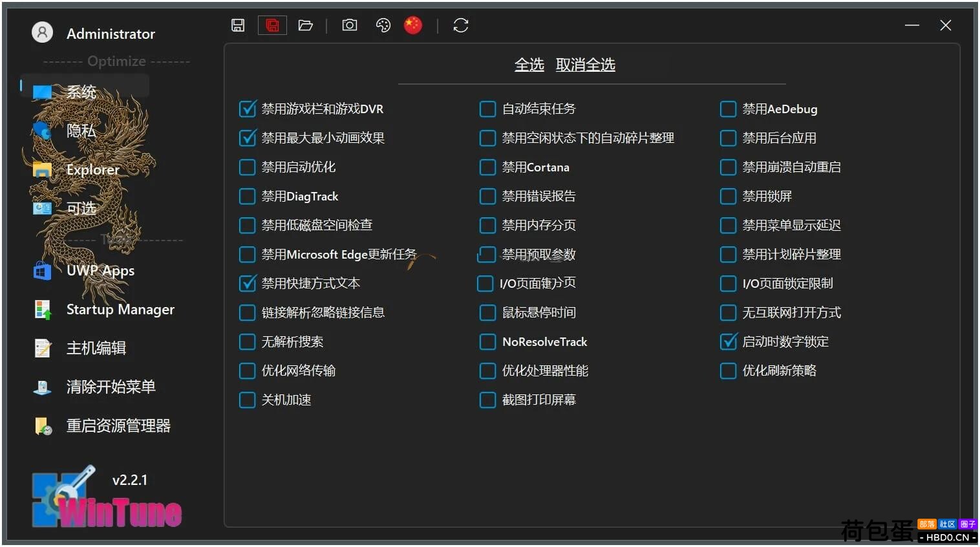Enable 无解析搜索 checkbox
980x547 pixels.
tap(248, 341)
